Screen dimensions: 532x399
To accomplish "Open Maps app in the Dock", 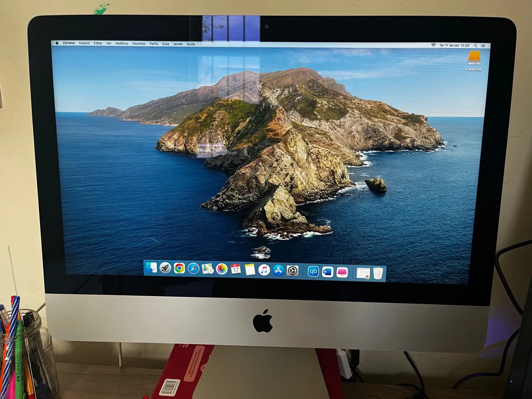I will pos(207,269).
